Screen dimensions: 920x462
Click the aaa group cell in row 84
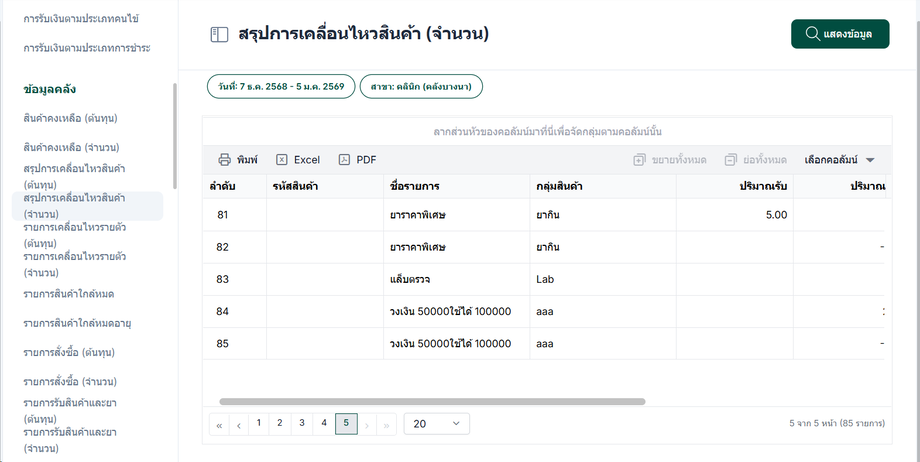coord(545,312)
